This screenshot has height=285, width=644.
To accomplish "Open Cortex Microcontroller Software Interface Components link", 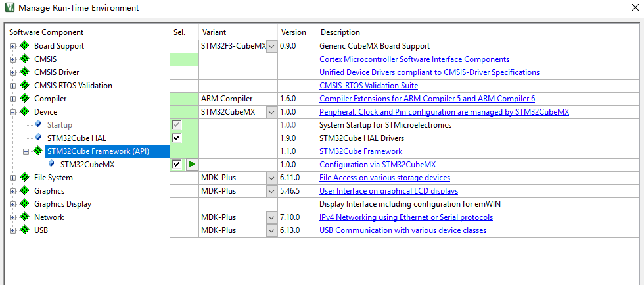I will (415, 59).
